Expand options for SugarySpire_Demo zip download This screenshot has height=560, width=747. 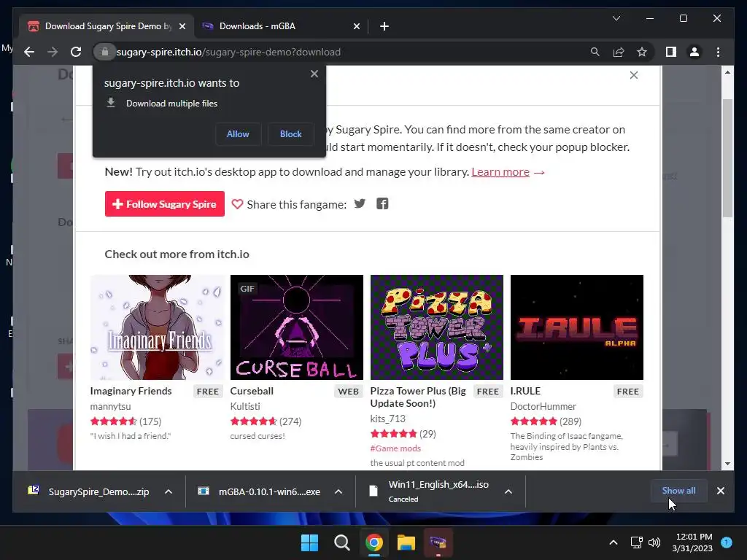pos(169,491)
